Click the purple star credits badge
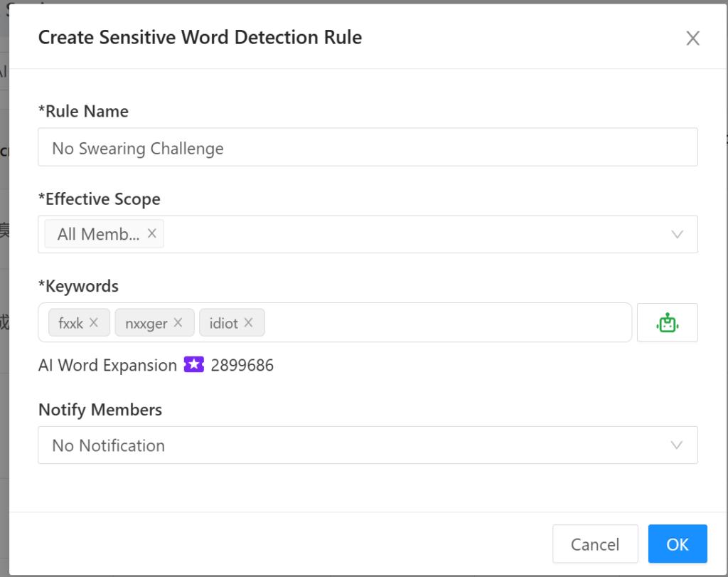This screenshot has width=728, height=577. pos(193,365)
